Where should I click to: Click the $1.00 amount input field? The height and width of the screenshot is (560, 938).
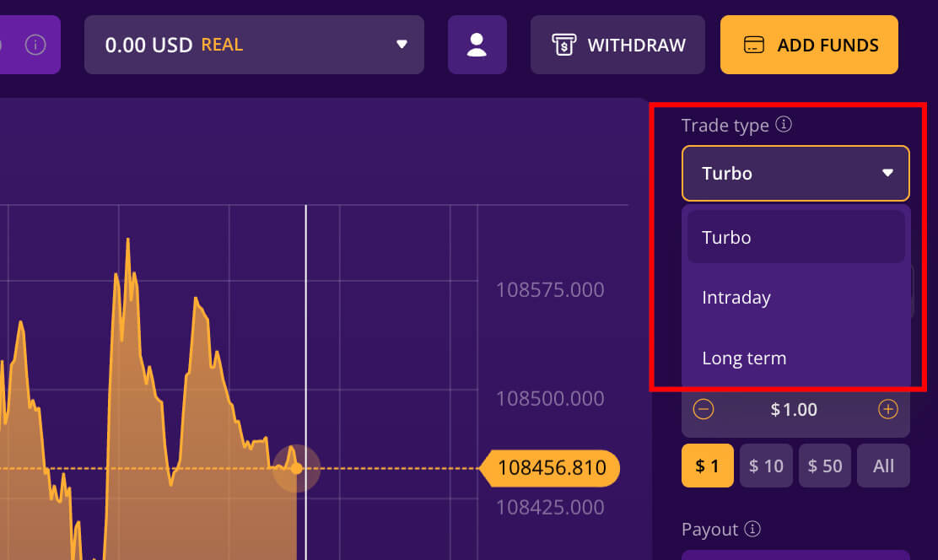tap(794, 410)
